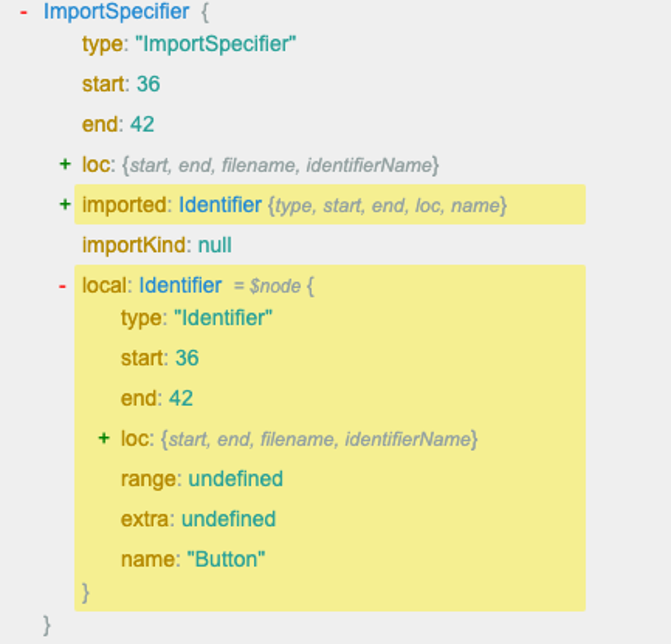The width and height of the screenshot is (671, 644).
Task: Click the name "Button" value
Action: point(226,559)
